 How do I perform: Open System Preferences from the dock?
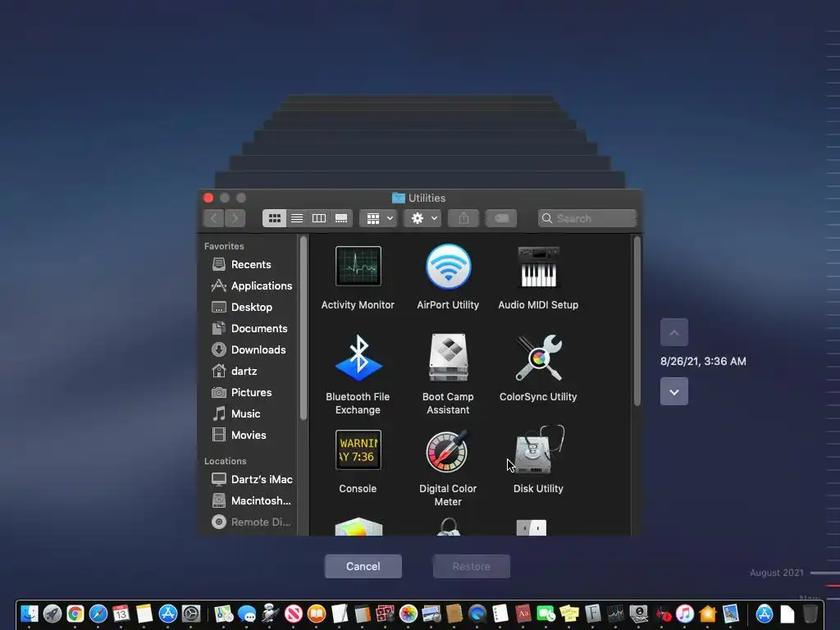tap(190, 614)
